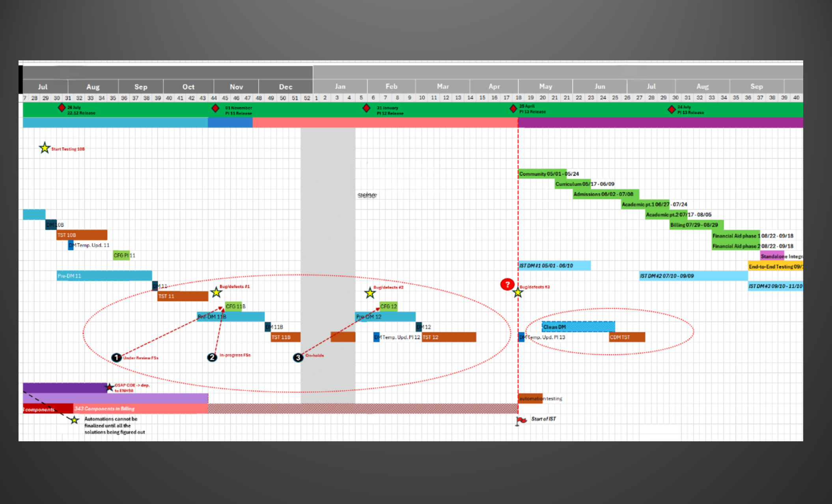Click the Admissions 06/02 - 07/08 bar

[606, 194]
